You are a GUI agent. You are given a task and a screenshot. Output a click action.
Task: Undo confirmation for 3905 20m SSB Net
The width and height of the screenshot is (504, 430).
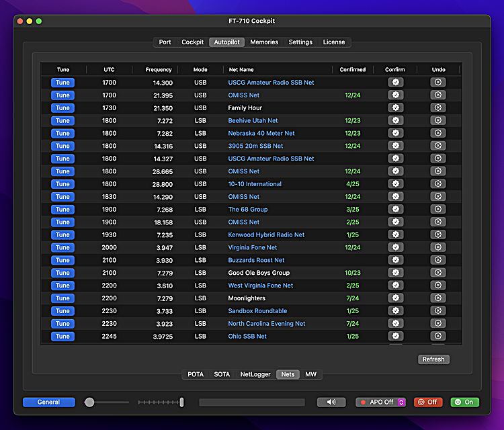[437, 146]
